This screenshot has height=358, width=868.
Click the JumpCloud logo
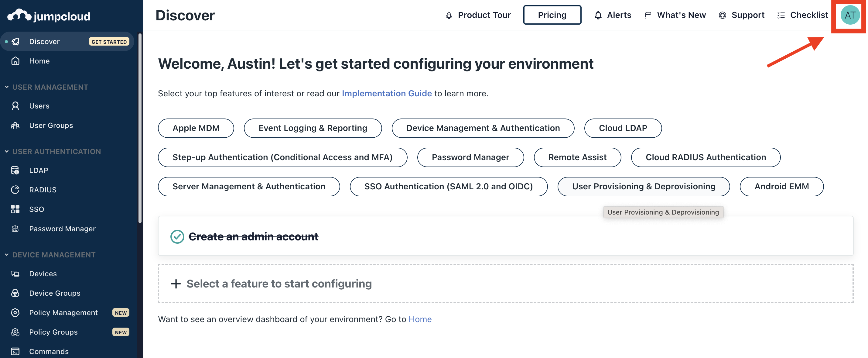(x=49, y=15)
